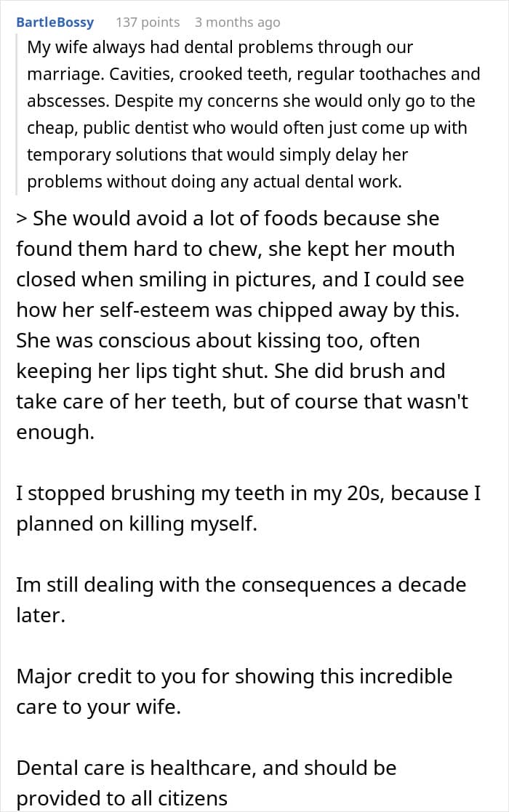Open the '3 months ago' timestamp permalink
509x812 pixels.
pyautogui.click(x=238, y=23)
